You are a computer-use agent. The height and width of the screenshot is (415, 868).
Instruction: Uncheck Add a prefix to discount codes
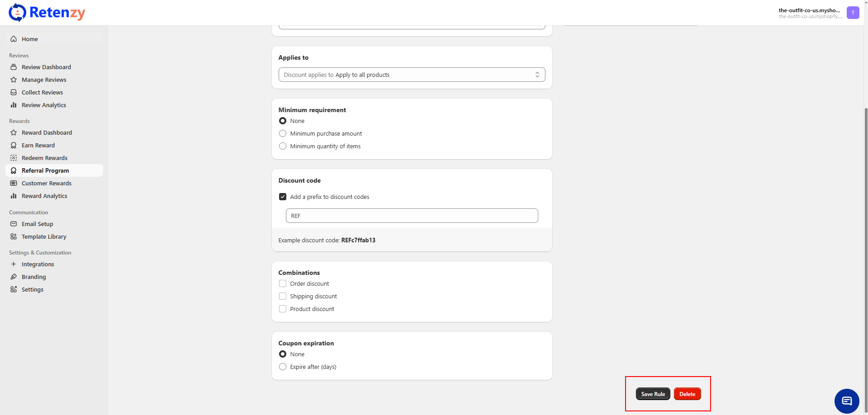[x=283, y=197]
